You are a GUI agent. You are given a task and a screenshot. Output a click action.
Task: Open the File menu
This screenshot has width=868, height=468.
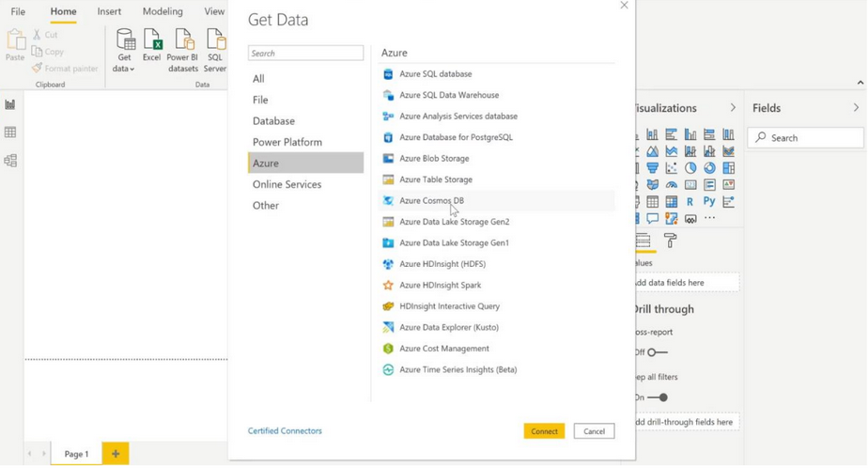click(x=18, y=11)
